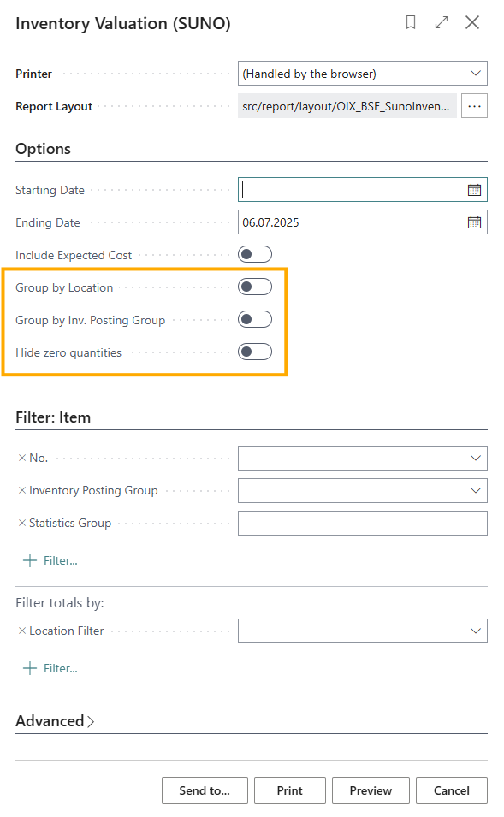Expand the Advanced section
Viewport: 504px width, 817px height.
point(55,721)
